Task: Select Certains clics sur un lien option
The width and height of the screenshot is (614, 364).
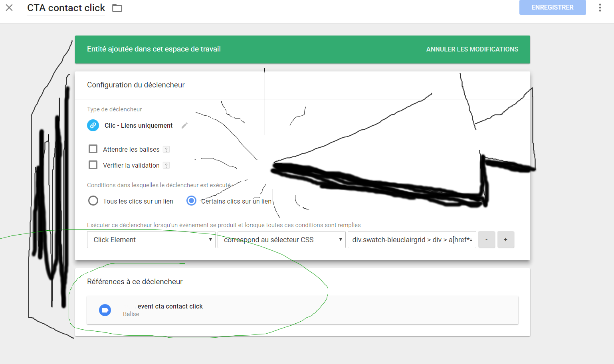Action: (x=192, y=201)
